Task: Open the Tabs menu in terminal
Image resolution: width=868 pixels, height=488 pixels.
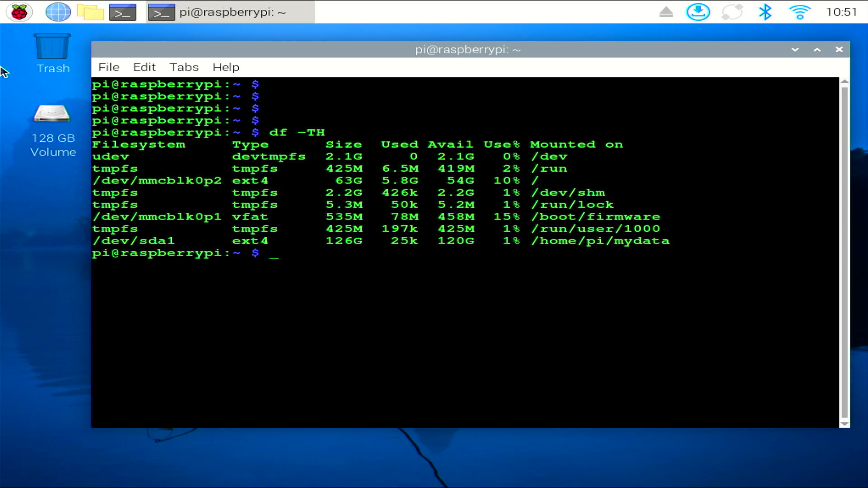Action: [x=184, y=67]
